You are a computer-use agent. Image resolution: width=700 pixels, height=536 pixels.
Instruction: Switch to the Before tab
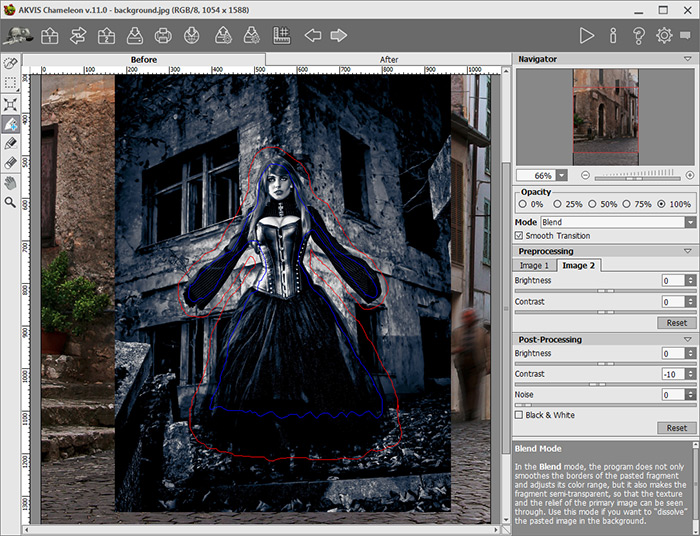144,60
